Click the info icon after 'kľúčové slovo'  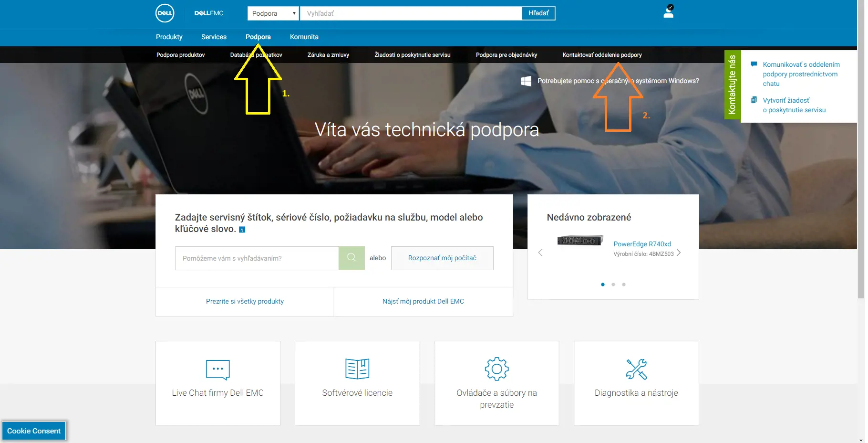coord(242,230)
